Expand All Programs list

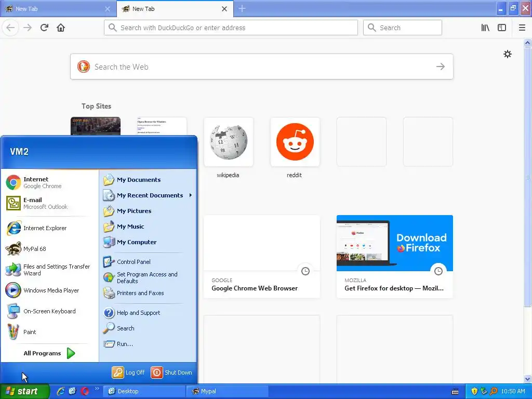(49, 353)
